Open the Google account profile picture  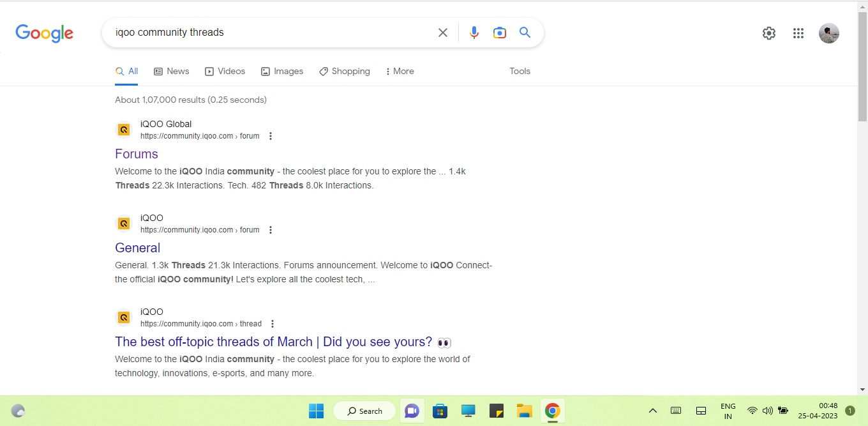click(828, 33)
